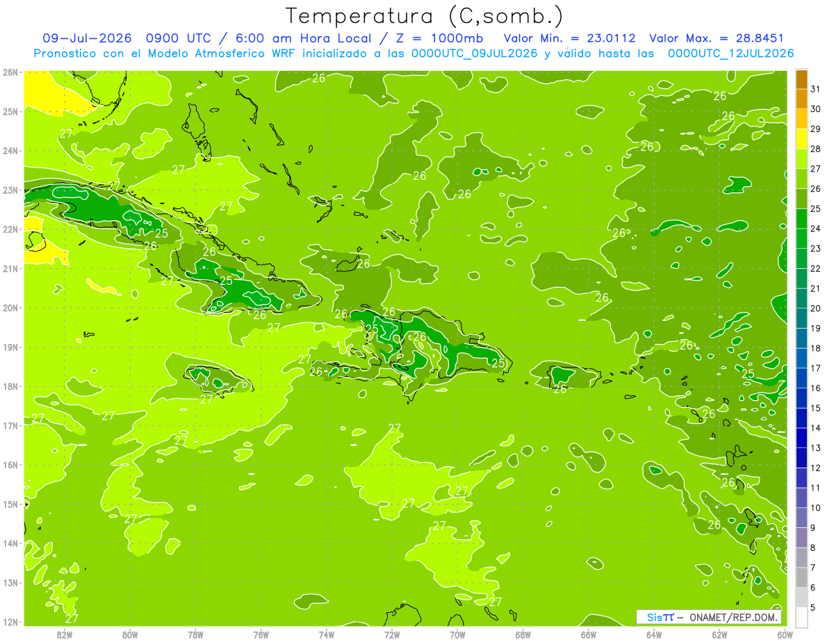Image resolution: width=834 pixels, height=644 pixels.
Task: Click the '0900 UTC' time text
Action: pyautogui.click(x=180, y=38)
